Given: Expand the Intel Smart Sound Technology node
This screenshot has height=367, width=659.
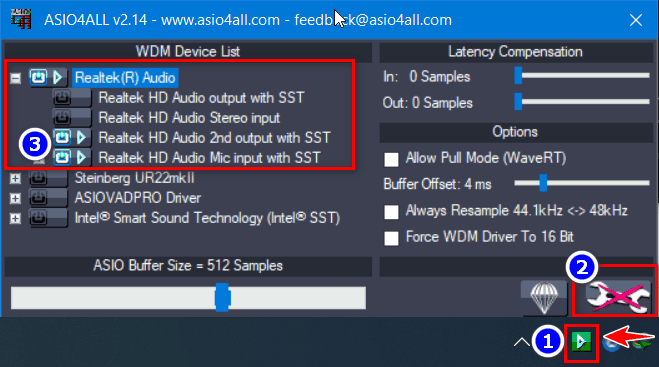Looking at the screenshot, I should (16, 218).
